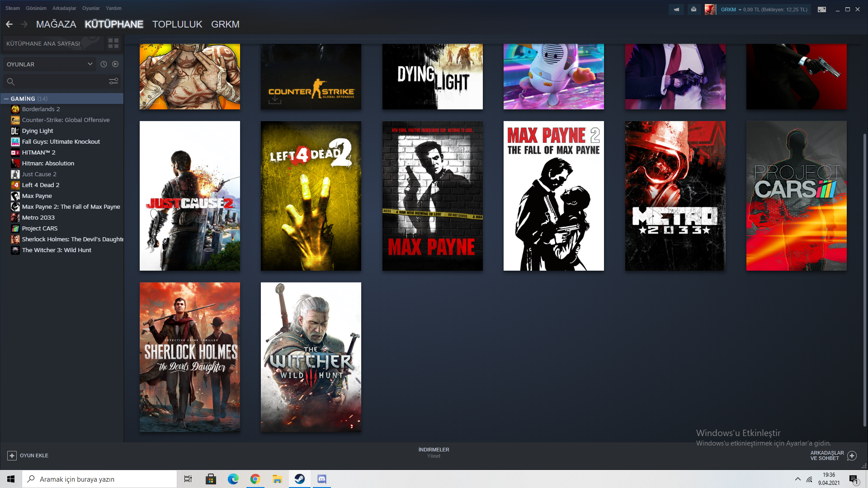Collapse the GAMING category
The image size is (868, 488).
(6, 99)
